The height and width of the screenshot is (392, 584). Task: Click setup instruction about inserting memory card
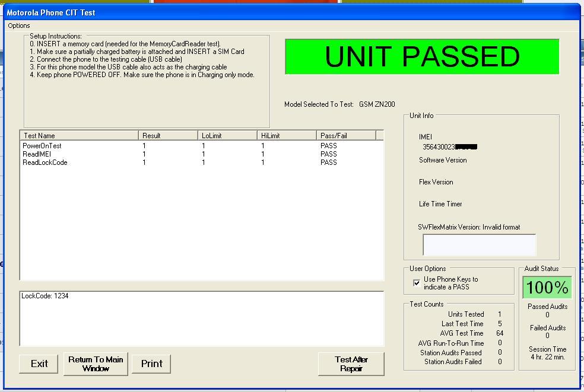pyautogui.click(x=125, y=44)
